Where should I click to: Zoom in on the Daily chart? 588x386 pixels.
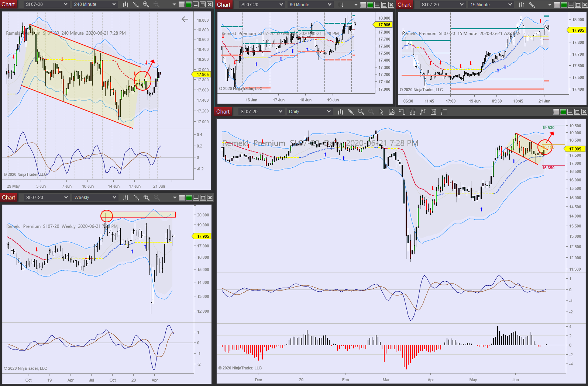click(x=361, y=112)
